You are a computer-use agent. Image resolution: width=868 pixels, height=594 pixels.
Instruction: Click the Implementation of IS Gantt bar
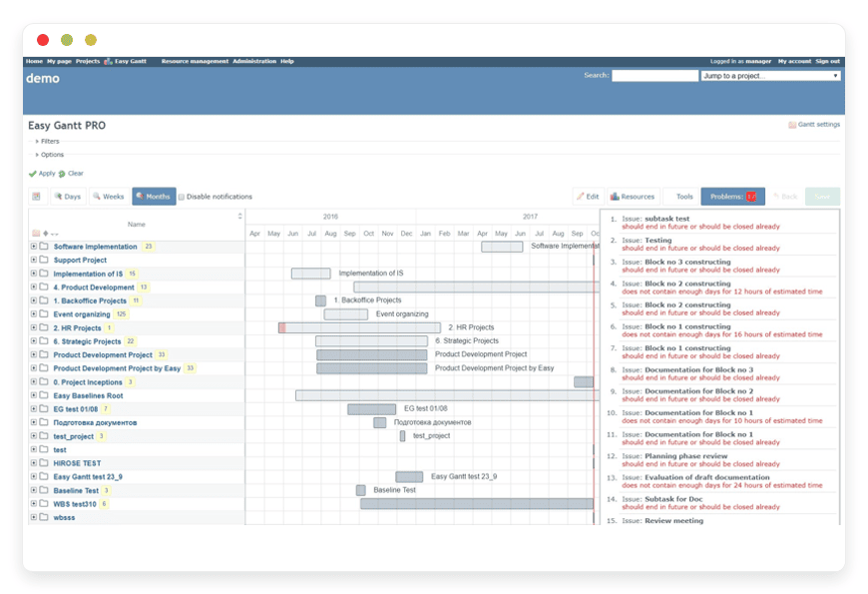[310, 274]
